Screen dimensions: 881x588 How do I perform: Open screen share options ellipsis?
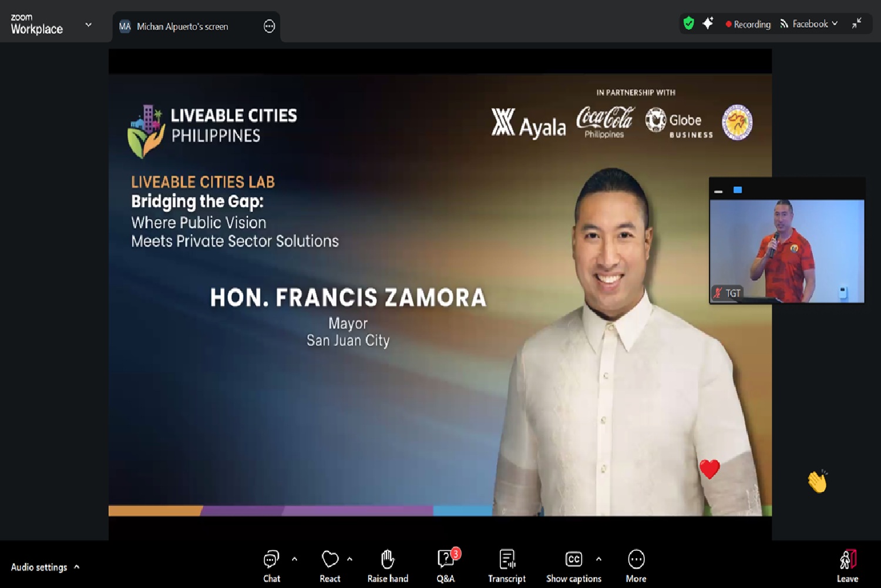(x=269, y=26)
